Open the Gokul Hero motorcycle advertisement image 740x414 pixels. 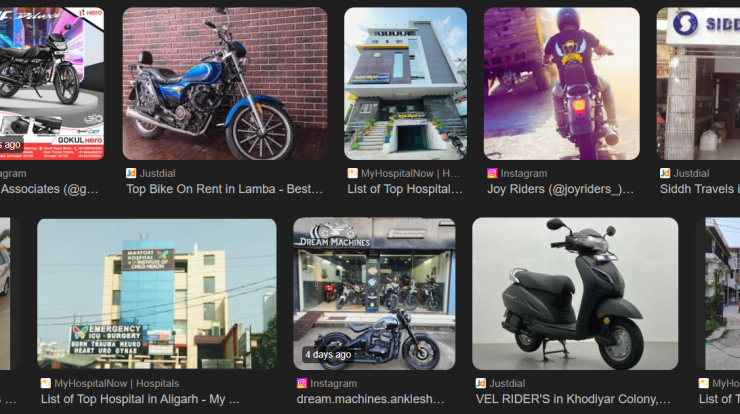pyautogui.click(x=52, y=84)
